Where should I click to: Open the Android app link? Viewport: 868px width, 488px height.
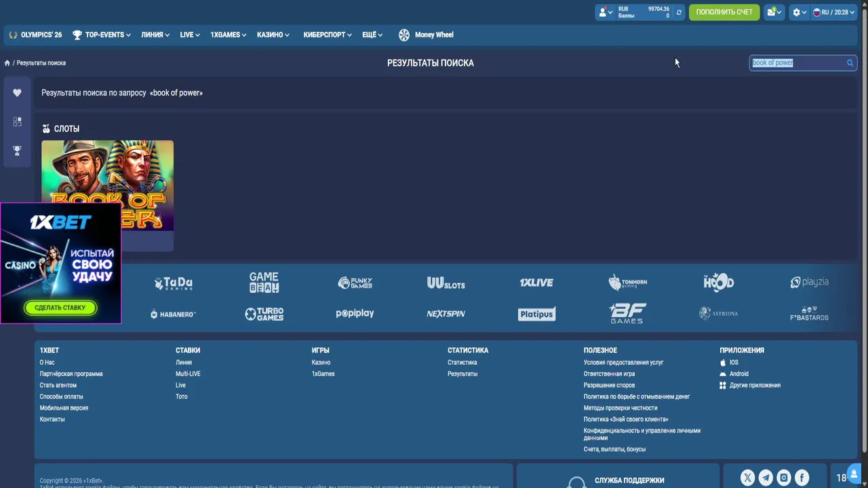734,374
